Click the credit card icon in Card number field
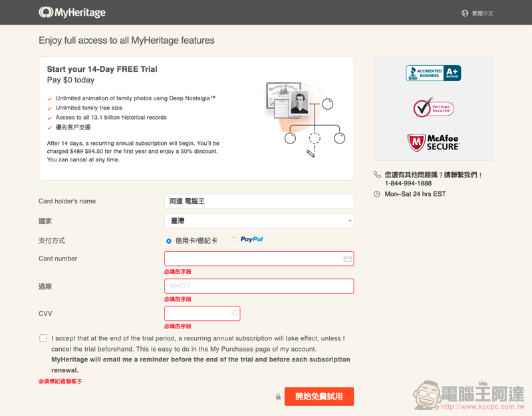Image resolution: width=532 pixels, height=416 pixels. pos(347,259)
